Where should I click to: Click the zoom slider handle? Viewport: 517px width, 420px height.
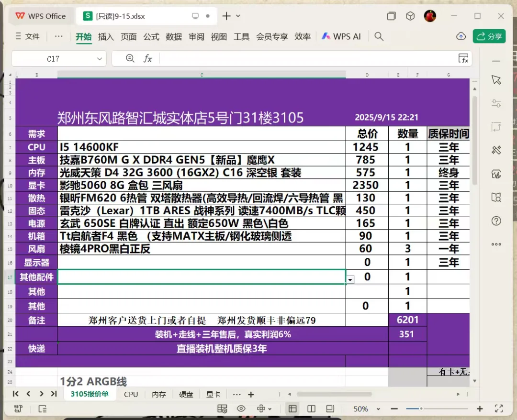pyautogui.click(x=421, y=409)
